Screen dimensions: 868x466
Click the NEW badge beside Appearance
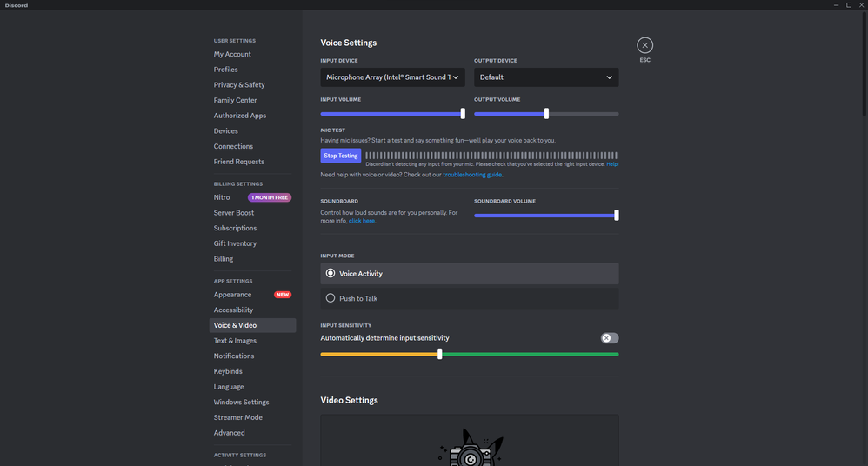point(283,295)
